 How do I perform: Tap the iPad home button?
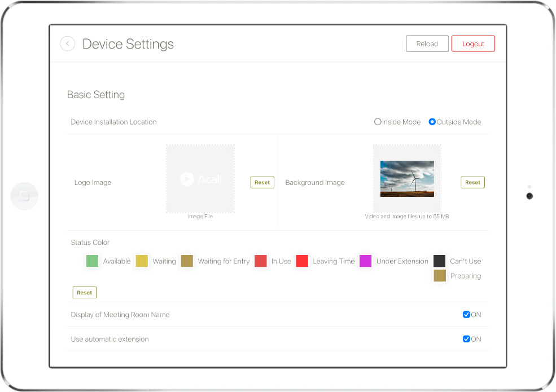pyautogui.click(x=24, y=196)
